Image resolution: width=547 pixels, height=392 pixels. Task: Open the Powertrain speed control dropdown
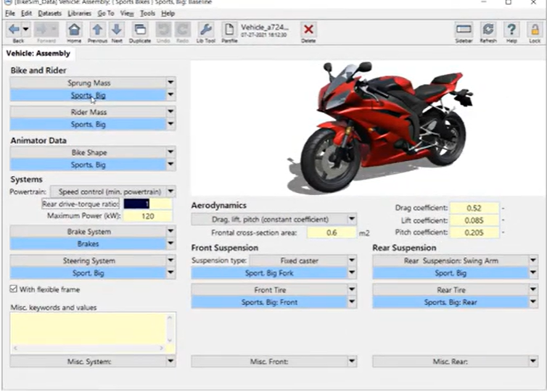(x=113, y=191)
